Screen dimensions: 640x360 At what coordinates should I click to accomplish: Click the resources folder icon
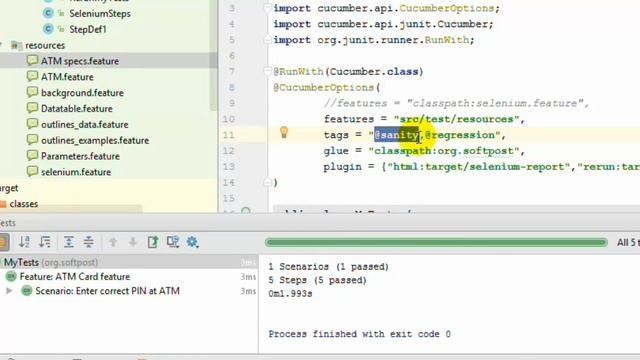16,45
